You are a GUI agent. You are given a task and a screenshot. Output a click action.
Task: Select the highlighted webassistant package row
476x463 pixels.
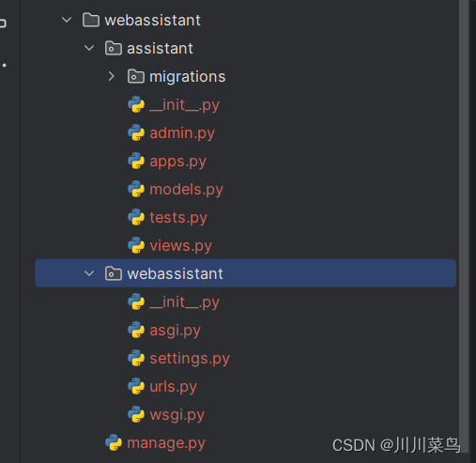[246, 273]
